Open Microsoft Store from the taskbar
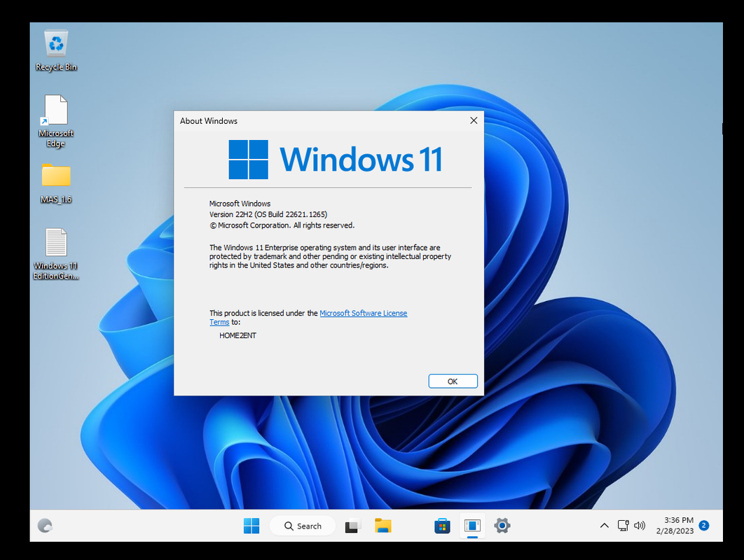Image resolution: width=744 pixels, height=560 pixels. (442, 526)
